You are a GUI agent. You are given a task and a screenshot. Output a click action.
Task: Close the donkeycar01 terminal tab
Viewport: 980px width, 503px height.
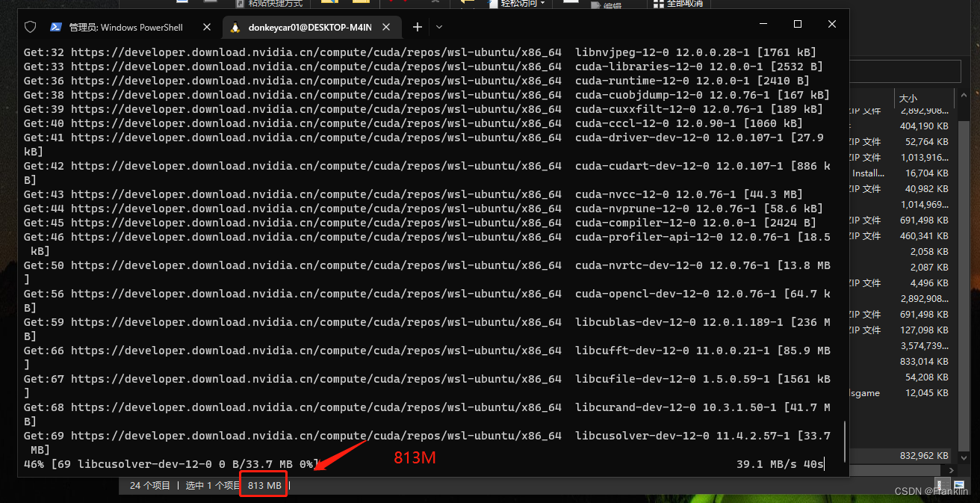pos(386,26)
